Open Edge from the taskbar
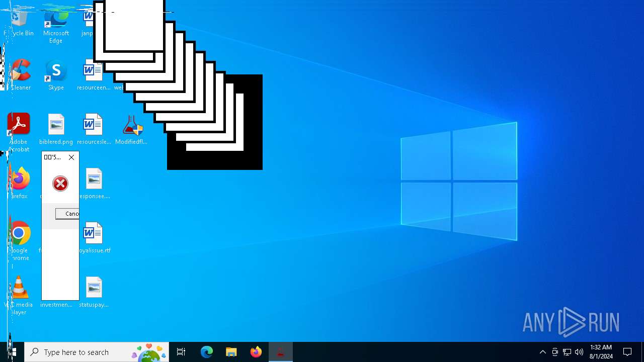Image resolution: width=644 pixels, height=362 pixels. pos(207,352)
